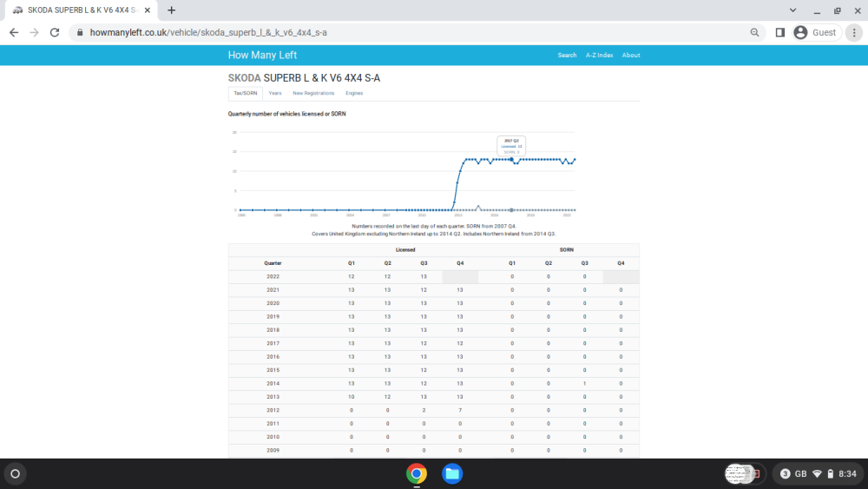Open the ChromeOS launcher circle button
868x489 pixels.
16,473
